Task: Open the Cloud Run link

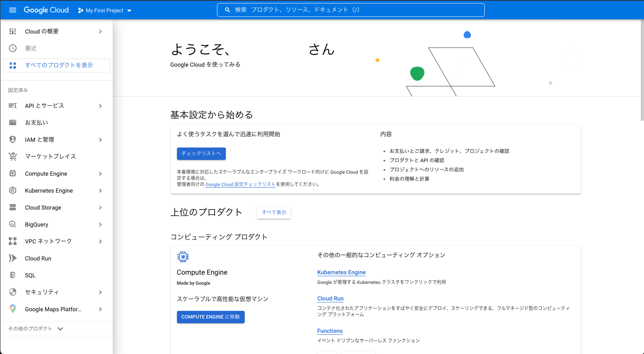Action: (x=330, y=299)
